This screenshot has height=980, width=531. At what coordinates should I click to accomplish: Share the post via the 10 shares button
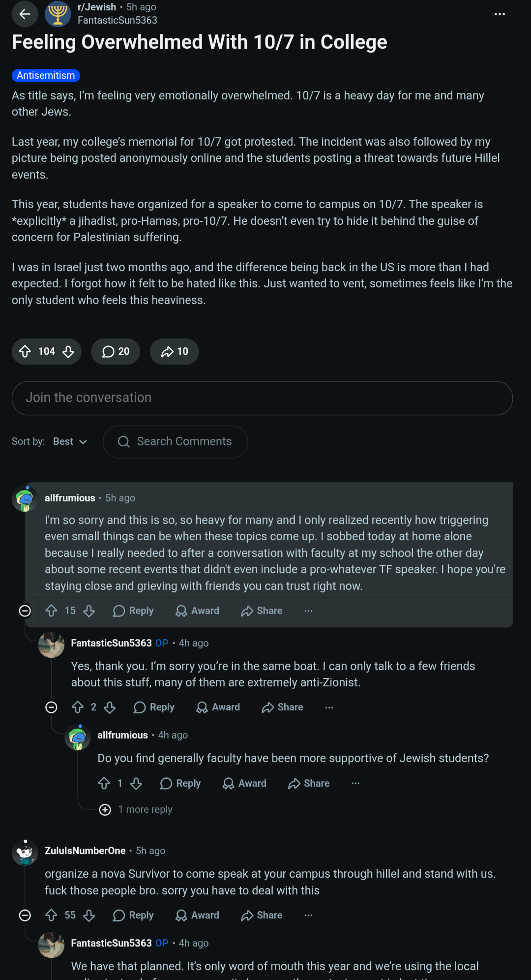[175, 351]
